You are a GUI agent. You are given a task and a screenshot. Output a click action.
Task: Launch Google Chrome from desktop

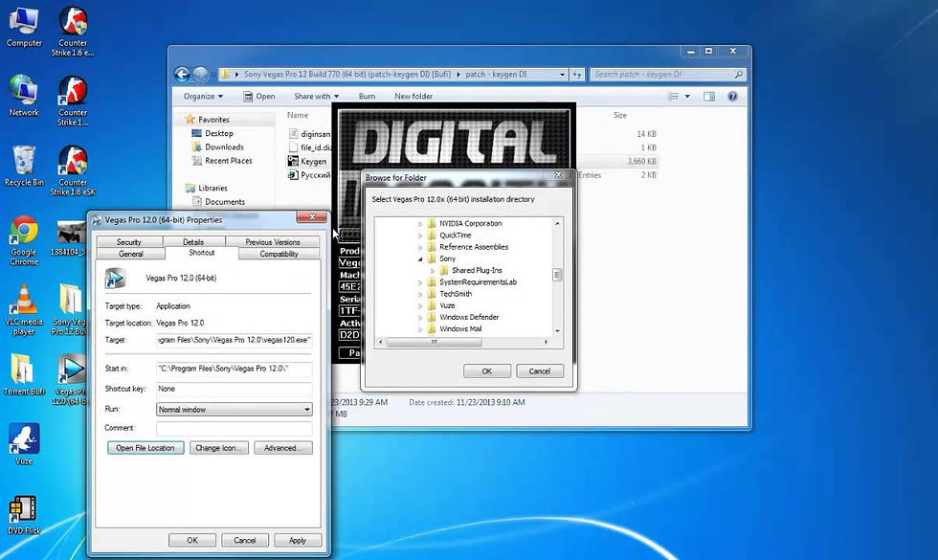(24, 240)
